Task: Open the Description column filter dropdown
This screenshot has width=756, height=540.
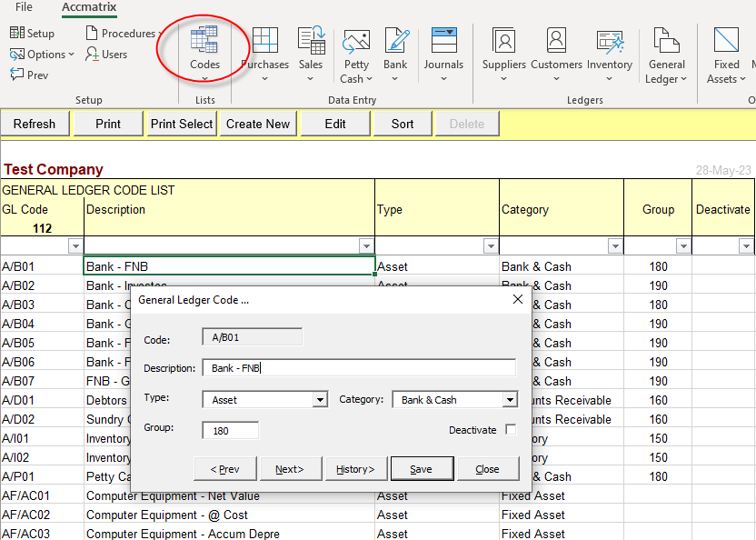Action: click(x=366, y=246)
